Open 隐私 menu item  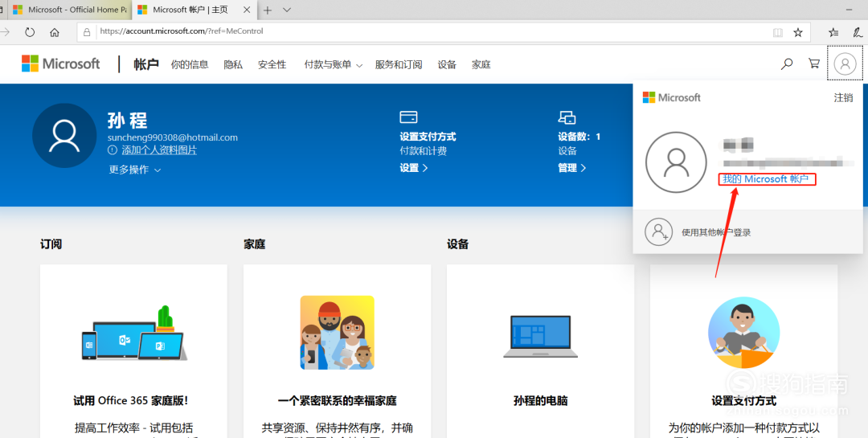coord(233,65)
